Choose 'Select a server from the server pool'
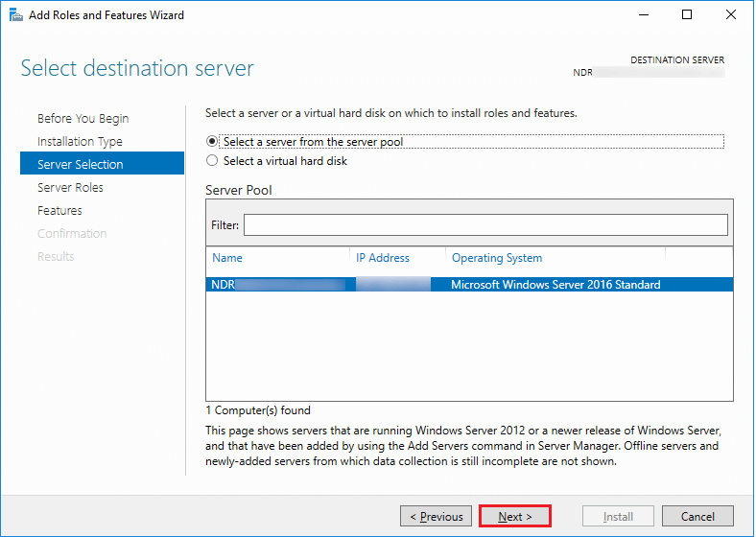 (x=212, y=141)
